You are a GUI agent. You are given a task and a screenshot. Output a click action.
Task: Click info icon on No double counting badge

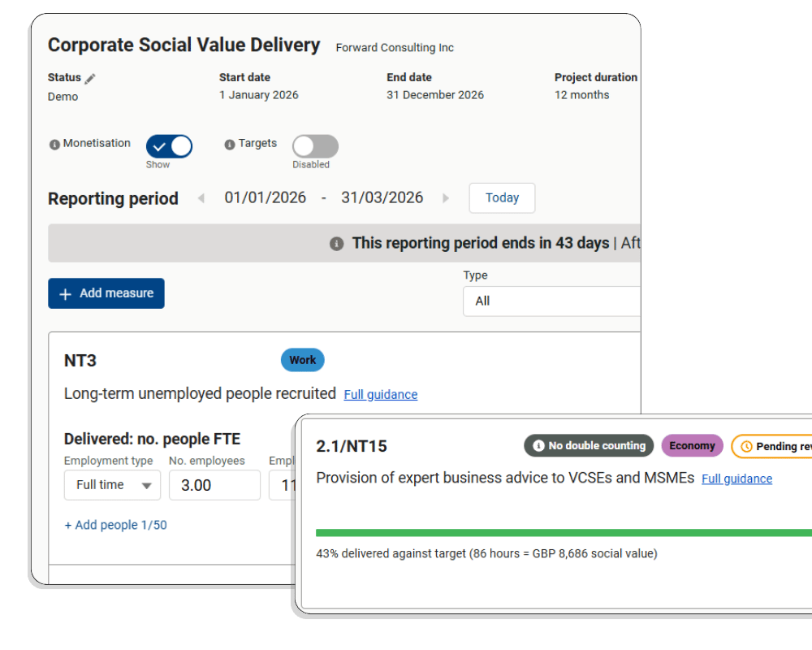tap(538, 446)
